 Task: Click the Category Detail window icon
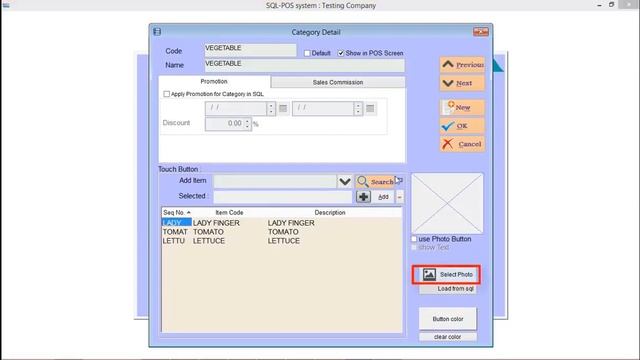(x=157, y=32)
